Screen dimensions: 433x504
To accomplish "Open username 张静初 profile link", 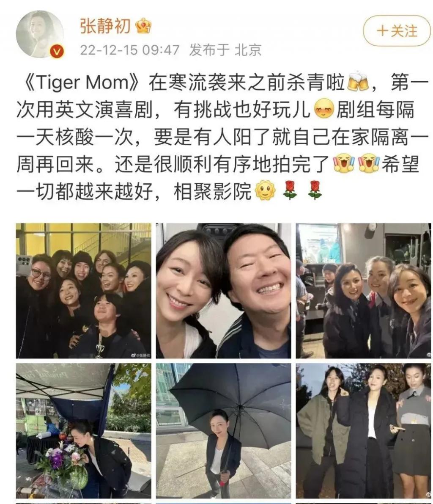I will 105,26.
